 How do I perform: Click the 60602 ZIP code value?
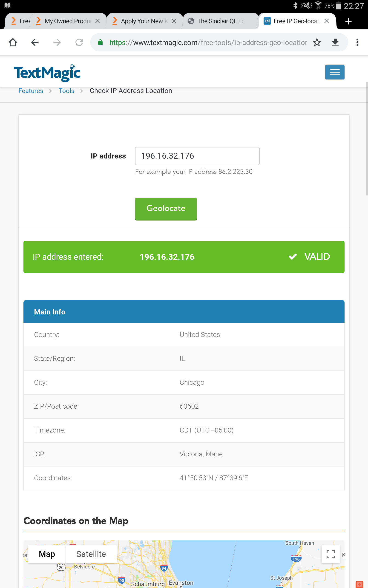189,406
